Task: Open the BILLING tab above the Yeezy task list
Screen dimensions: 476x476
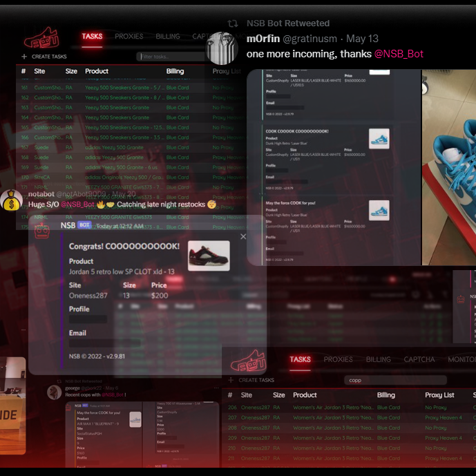Action: 167,37
